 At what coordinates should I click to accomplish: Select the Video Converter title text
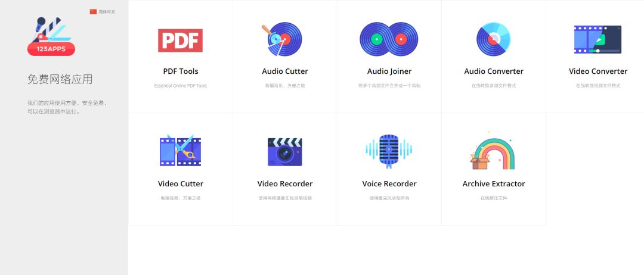click(597, 71)
